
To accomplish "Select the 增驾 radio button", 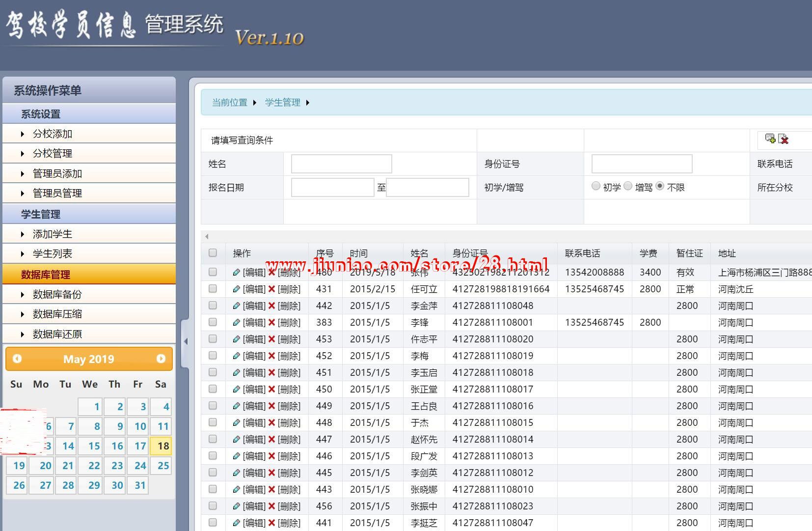I will click(628, 186).
